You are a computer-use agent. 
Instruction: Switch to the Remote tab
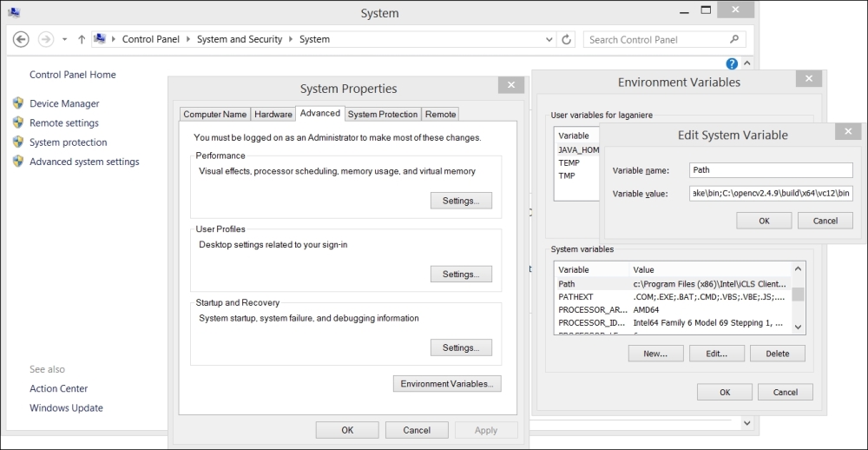440,114
